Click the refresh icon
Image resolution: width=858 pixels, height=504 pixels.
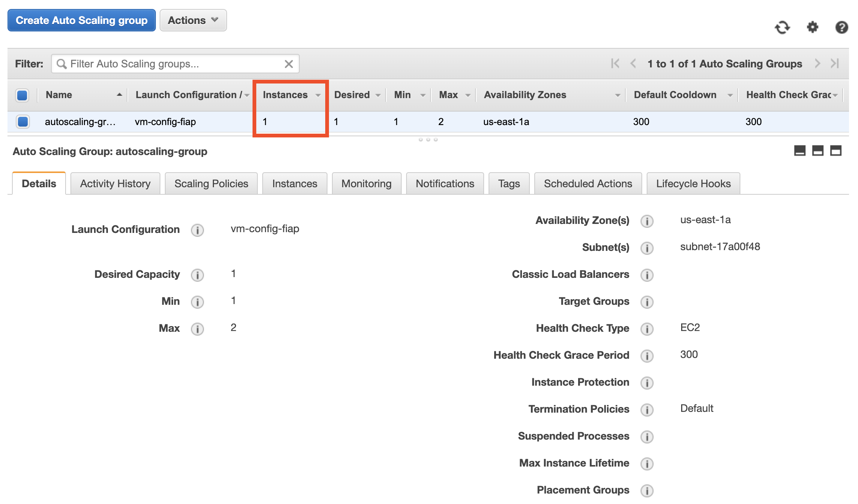coord(782,27)
